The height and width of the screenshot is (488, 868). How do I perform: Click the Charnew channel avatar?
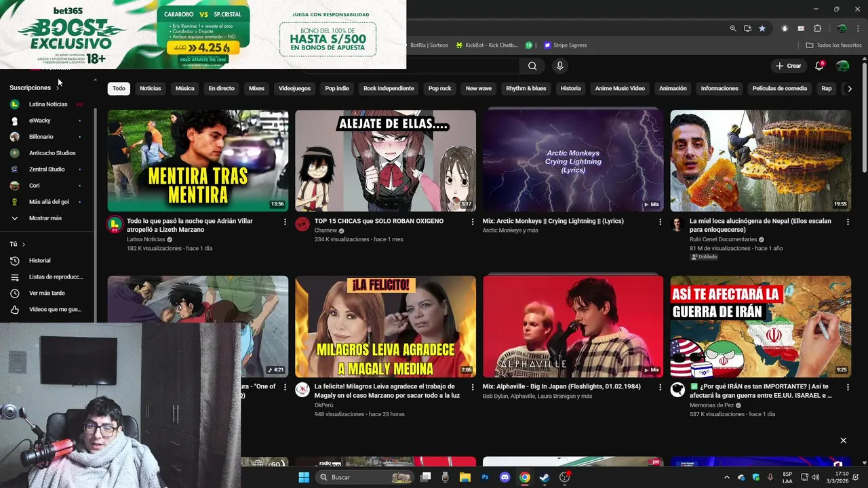302,224
